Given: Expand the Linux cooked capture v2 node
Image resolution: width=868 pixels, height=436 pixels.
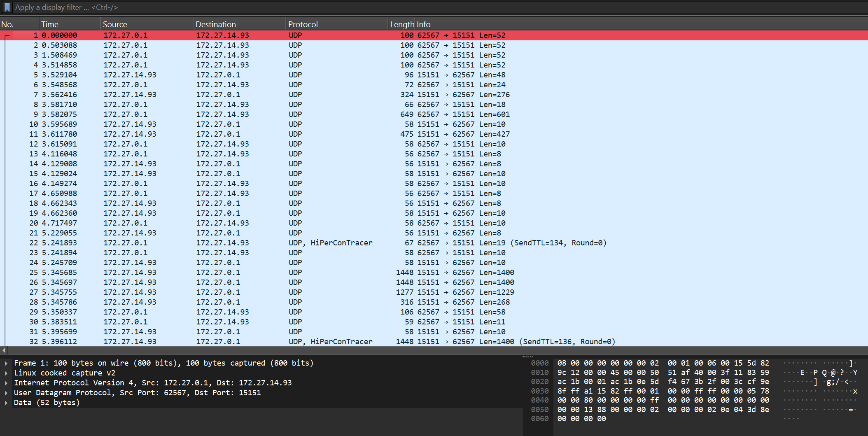Looking at the screenshot, I should tap(6, 373).
